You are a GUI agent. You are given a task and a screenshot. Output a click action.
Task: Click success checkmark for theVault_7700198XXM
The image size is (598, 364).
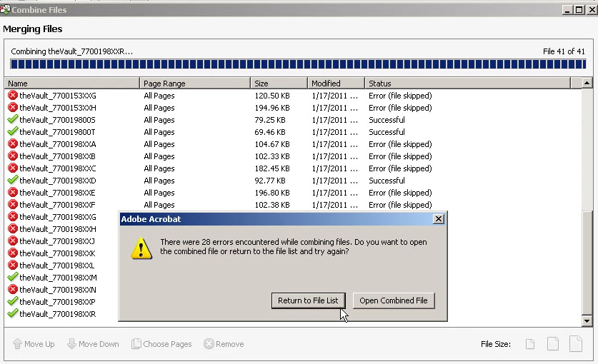point(13,277)
